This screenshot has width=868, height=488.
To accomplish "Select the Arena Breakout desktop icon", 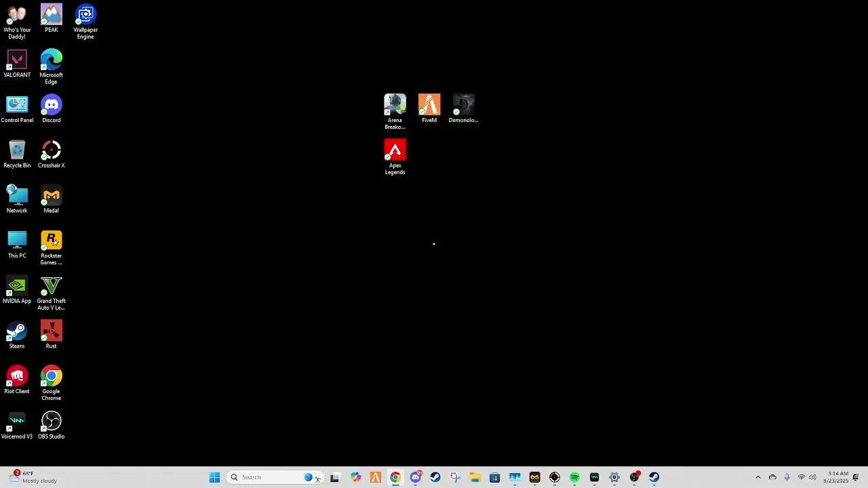I will (x=395, y=113).
